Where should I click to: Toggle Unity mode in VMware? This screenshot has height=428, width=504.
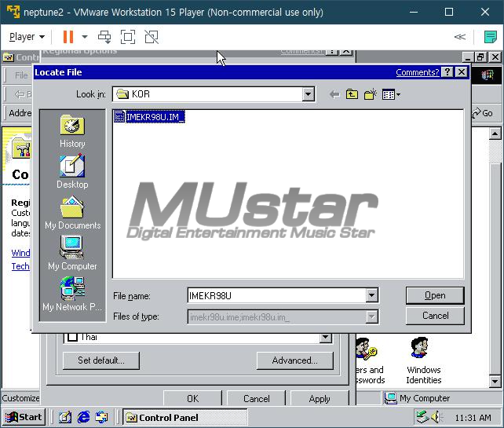click(x=152, y=37)
